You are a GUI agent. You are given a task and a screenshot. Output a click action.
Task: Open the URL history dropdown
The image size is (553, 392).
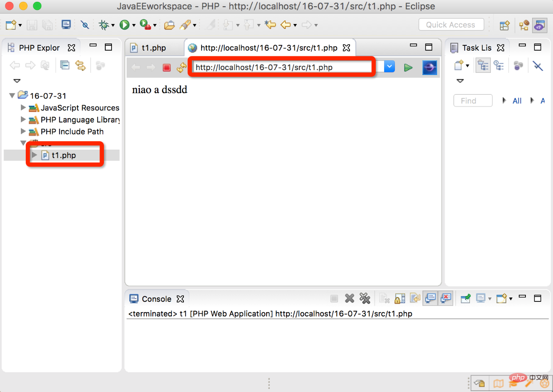(389, 67)
